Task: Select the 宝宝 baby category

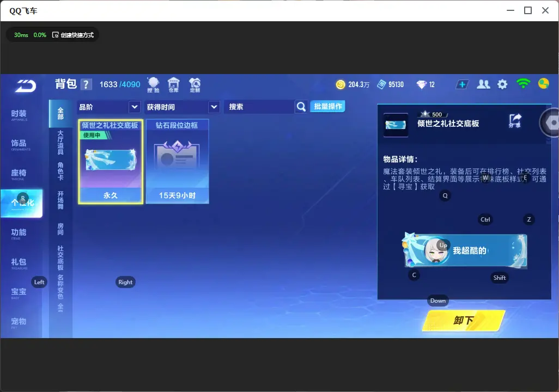Action: pyautogui.click(x=19, y=292)
